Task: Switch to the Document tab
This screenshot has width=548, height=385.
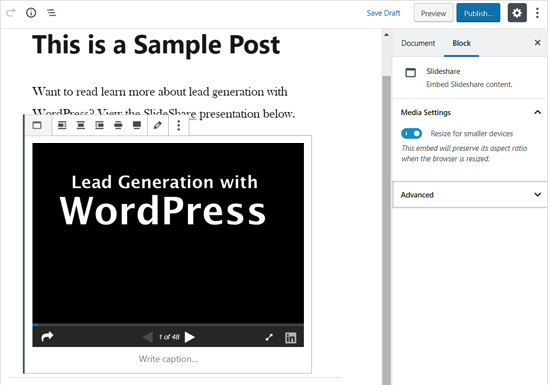Action: tap(418, 43)
